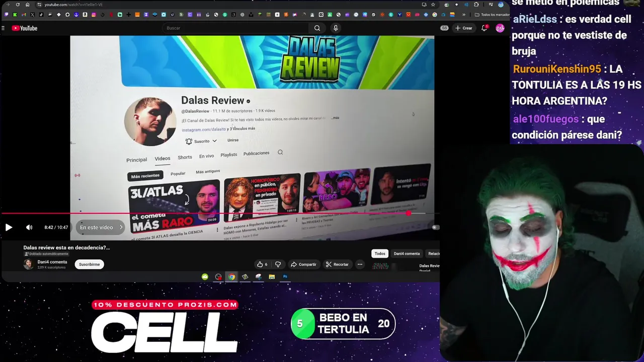Click the magnifier search button

click(317, 28)
